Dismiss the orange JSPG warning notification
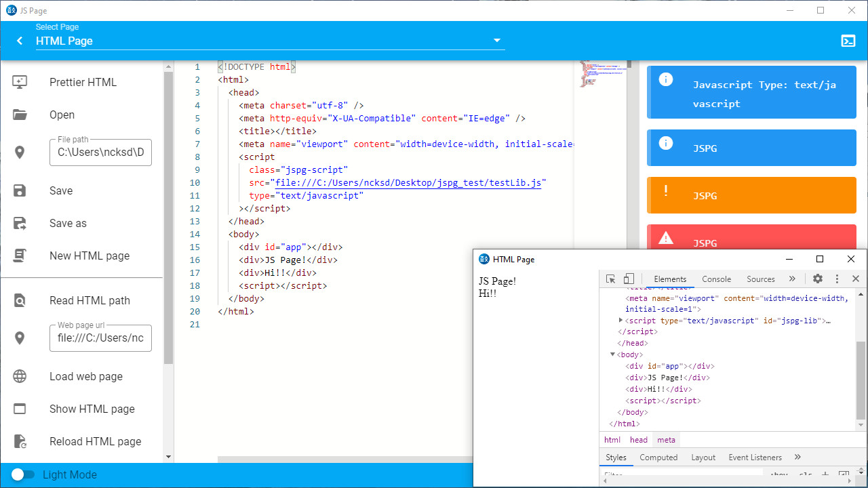 tap(751, 195)
